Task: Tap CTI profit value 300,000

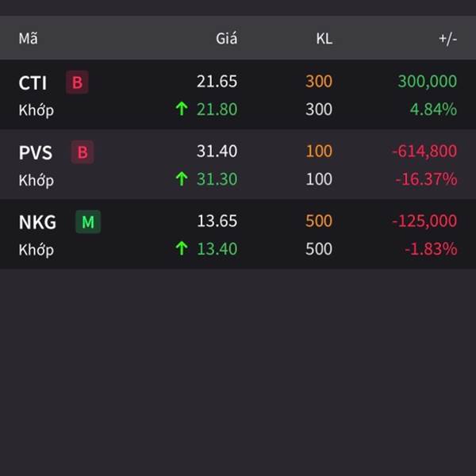Action: (x=427, y=82)
